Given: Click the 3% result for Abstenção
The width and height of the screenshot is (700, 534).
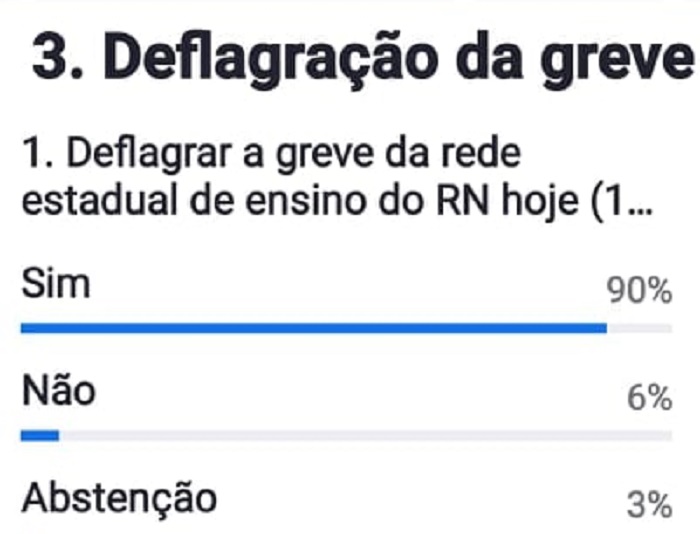Looking at the screenshot, I should point(650,505).
